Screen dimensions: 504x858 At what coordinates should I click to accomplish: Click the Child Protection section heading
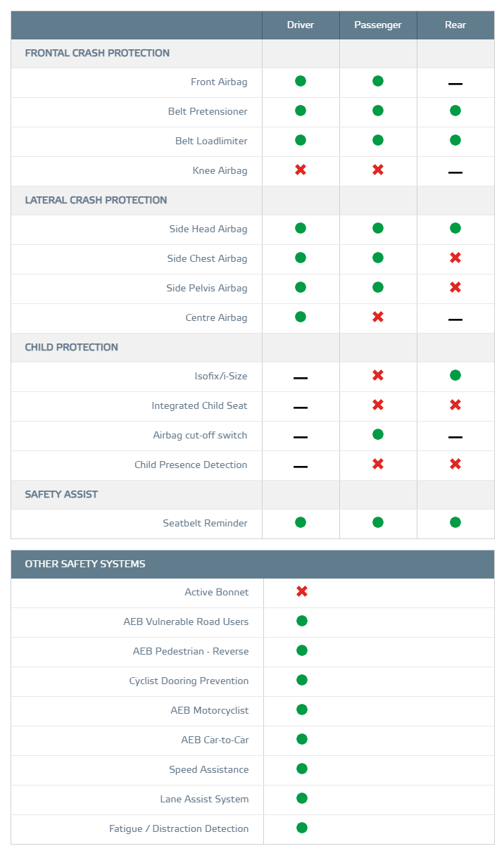click(x=71, y=347)
